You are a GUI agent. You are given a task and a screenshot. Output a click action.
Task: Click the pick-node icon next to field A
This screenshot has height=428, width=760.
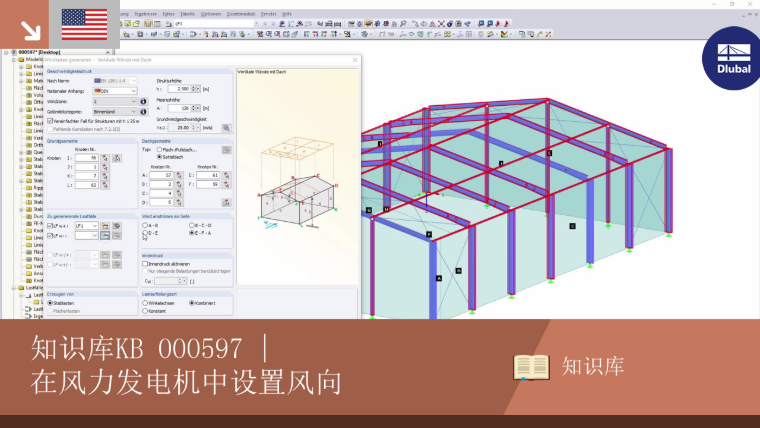pyautogui.click(x=179, y=175)
